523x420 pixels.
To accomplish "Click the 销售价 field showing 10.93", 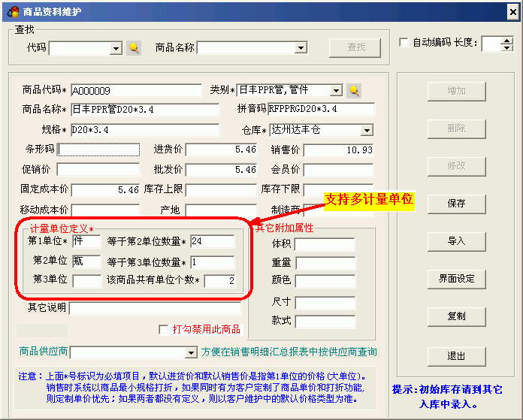I will 338,150.
